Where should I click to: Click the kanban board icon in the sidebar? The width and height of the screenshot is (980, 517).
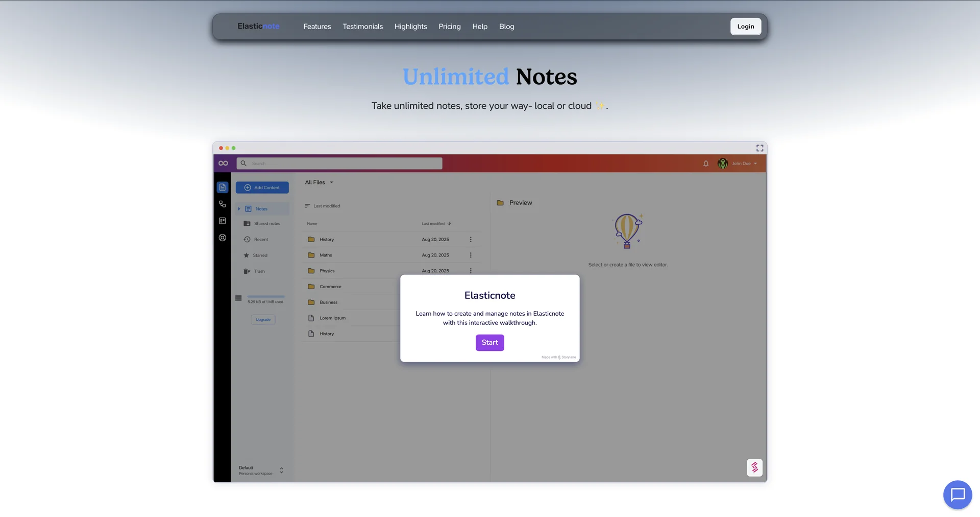coord(223,221)
